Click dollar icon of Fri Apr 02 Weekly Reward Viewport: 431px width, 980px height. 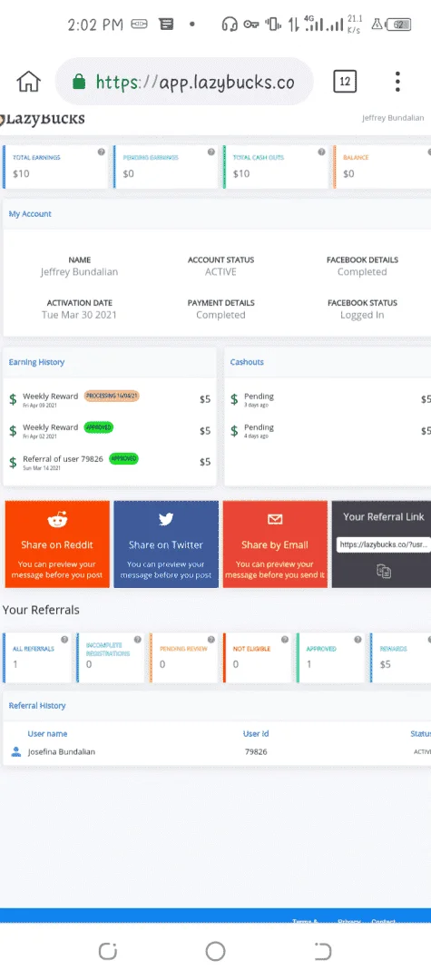click(13, 431)
